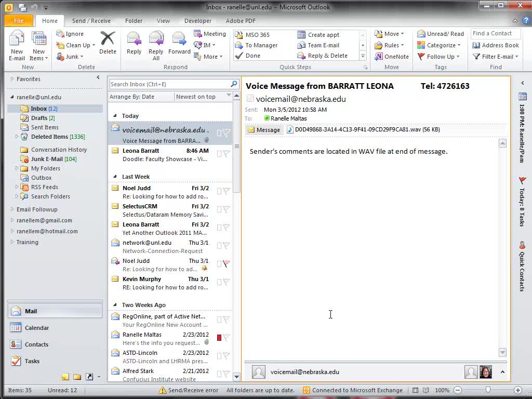Clear the red flag on Noel Judd Thu 3/1 message
The width and height of the screenshot is (532, 399).
pos(227,263)
